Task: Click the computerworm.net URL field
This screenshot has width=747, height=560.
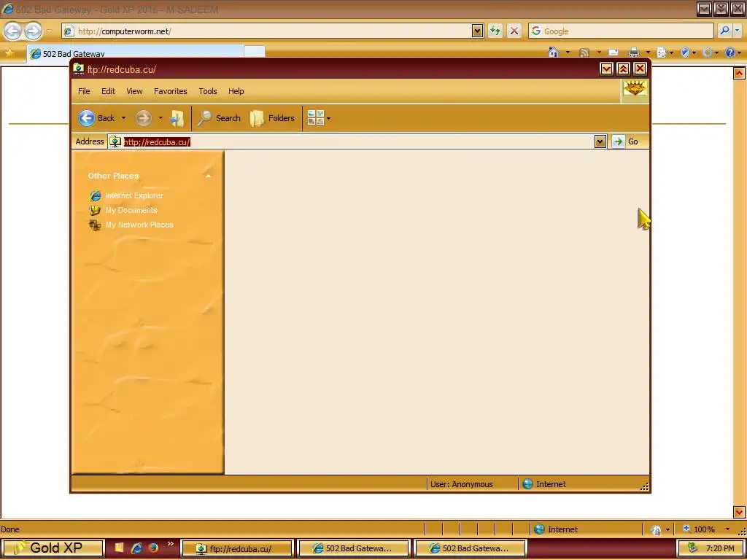Action: (274, 31)
